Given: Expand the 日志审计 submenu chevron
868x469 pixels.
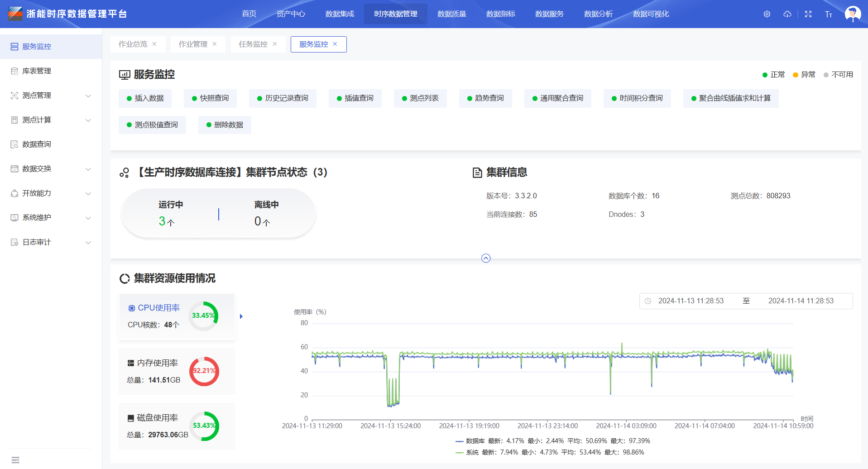Looking at the screenshot, I should pyautogui.click(x=88, y=243).
